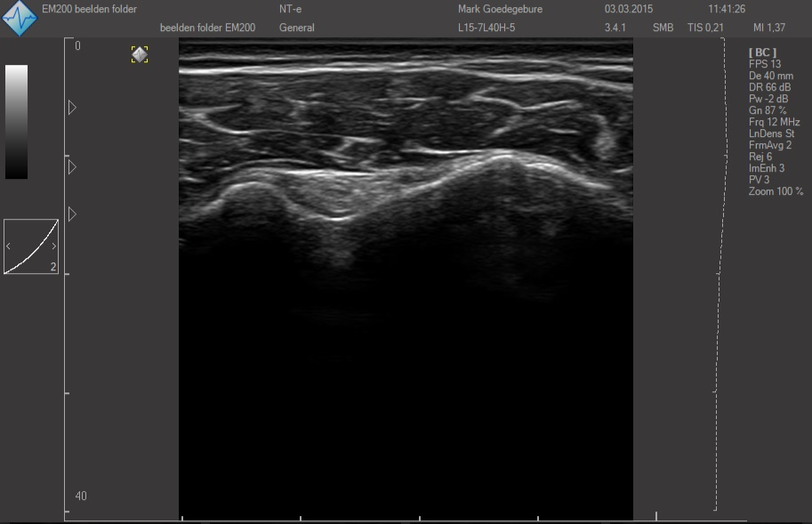Select the LnDens St parameter
Image resolution: width=812 pixels, height=524 pixels.
click(x=772, y=133)
